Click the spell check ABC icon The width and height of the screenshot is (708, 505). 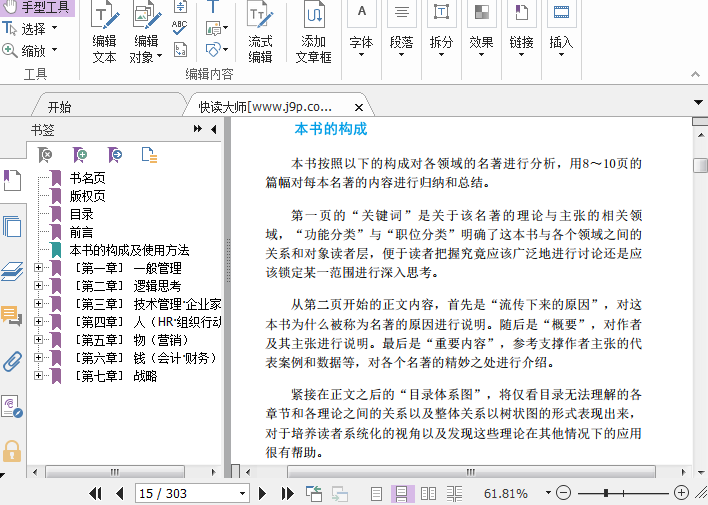point(180,28)
